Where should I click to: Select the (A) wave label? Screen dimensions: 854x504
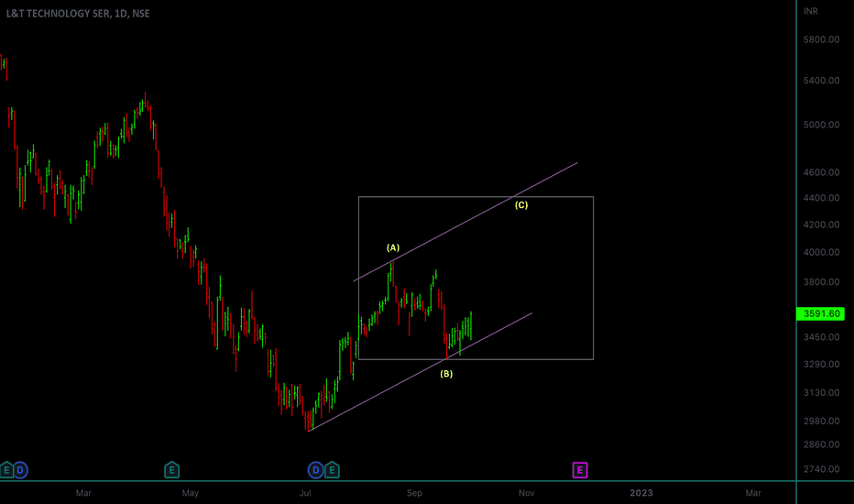coord(393,247)
